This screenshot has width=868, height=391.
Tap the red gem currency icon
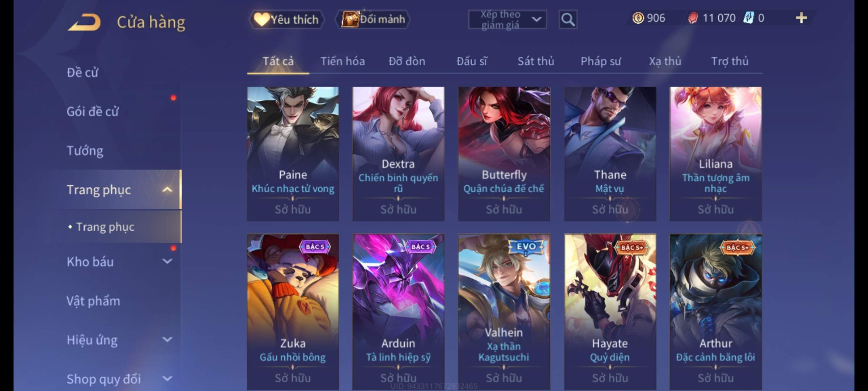pyautogui.click(x=693, y=18)
